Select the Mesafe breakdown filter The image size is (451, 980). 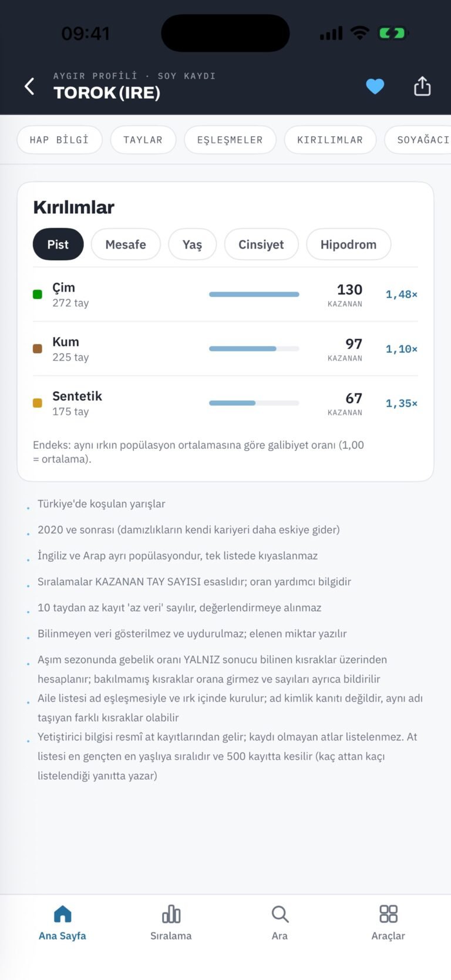coord(126,244)
